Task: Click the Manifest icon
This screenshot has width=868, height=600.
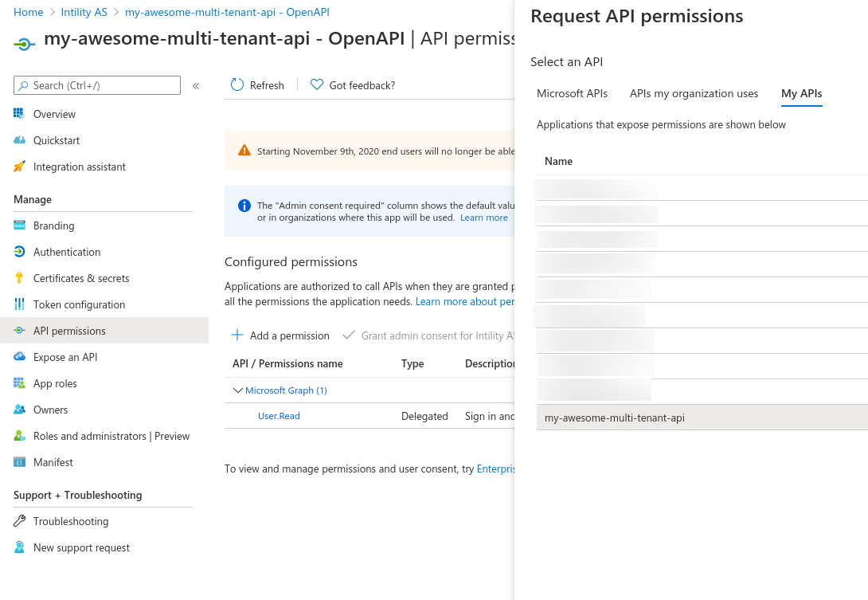Action: (x=19, y=462)
